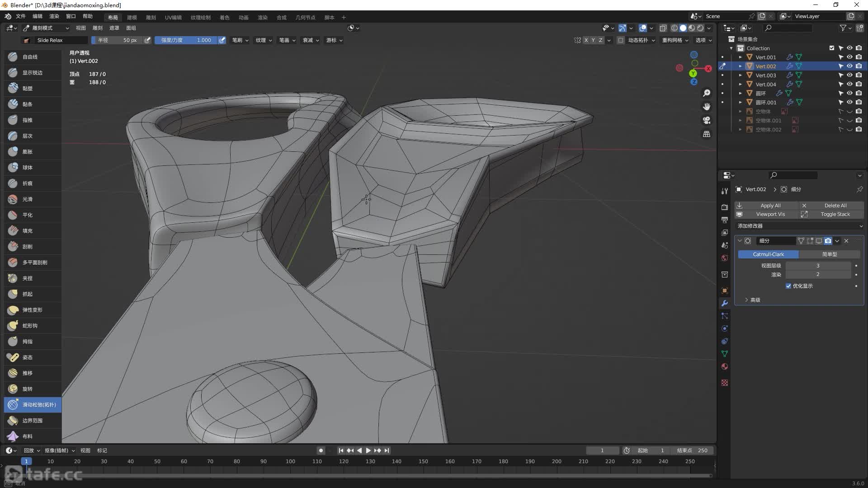
Task: Expand Vert.002 in the outliner tree
Action: (x=740, y=66)
